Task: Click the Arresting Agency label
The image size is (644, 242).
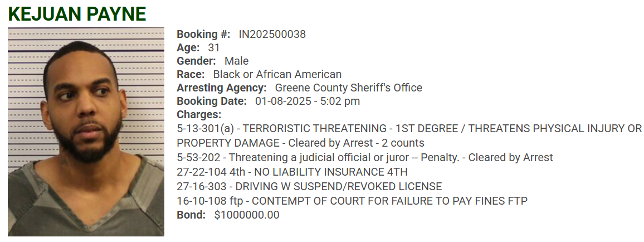Action: tap(222, 88)
